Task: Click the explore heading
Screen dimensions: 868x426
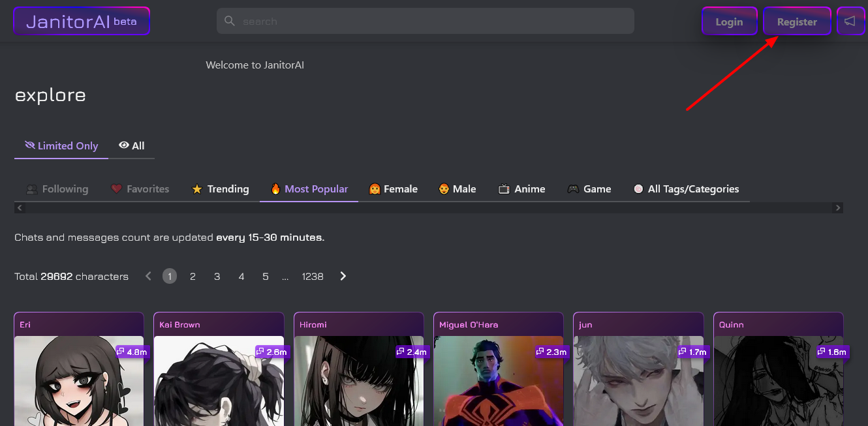Action: [x=50, y=95]
